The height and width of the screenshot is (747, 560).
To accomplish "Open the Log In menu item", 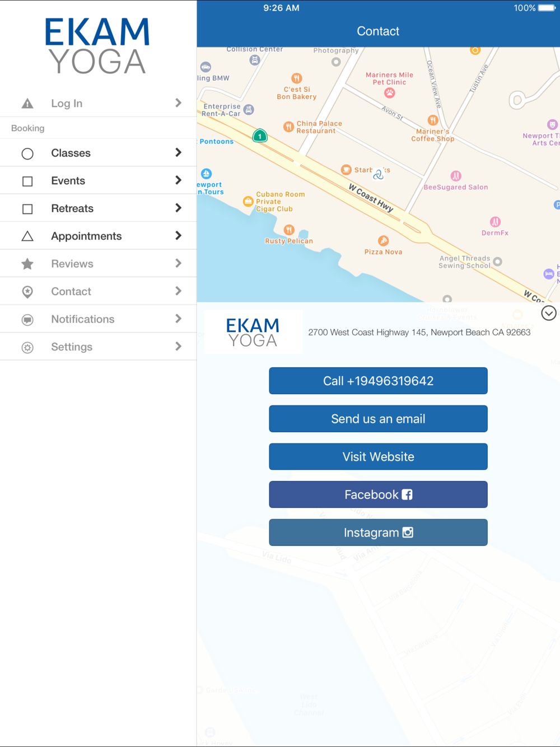I will [x=98, y=103].
